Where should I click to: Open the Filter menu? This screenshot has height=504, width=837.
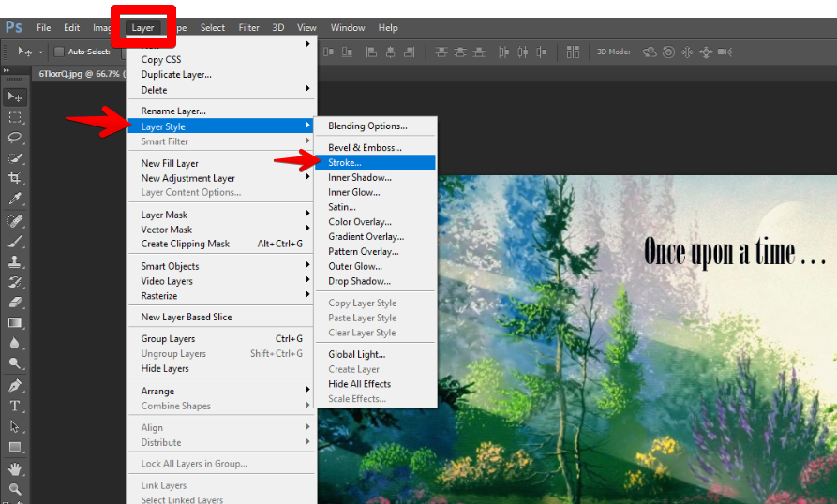coord(248,27)
